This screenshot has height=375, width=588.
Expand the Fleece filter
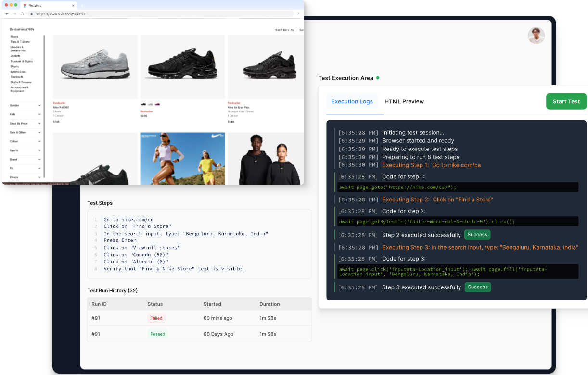click(26, 177)
